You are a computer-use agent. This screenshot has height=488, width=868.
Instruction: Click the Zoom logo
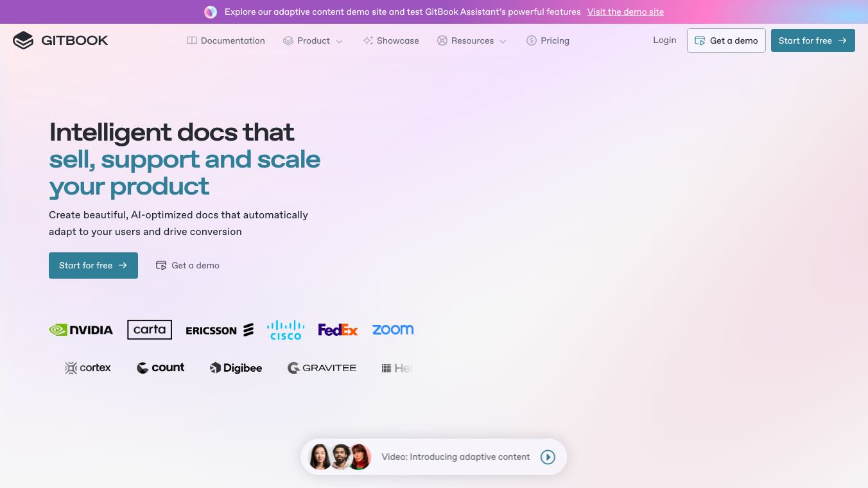393,329
